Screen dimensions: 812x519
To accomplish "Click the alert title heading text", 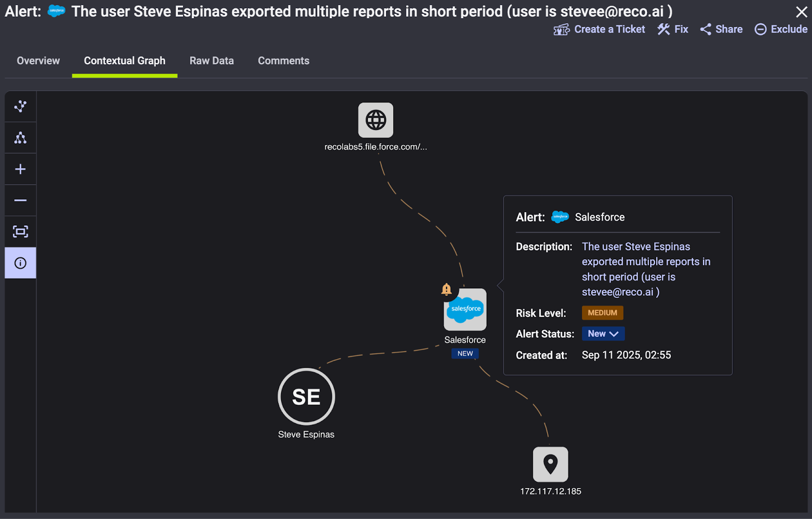I will (x=372, y=11).
